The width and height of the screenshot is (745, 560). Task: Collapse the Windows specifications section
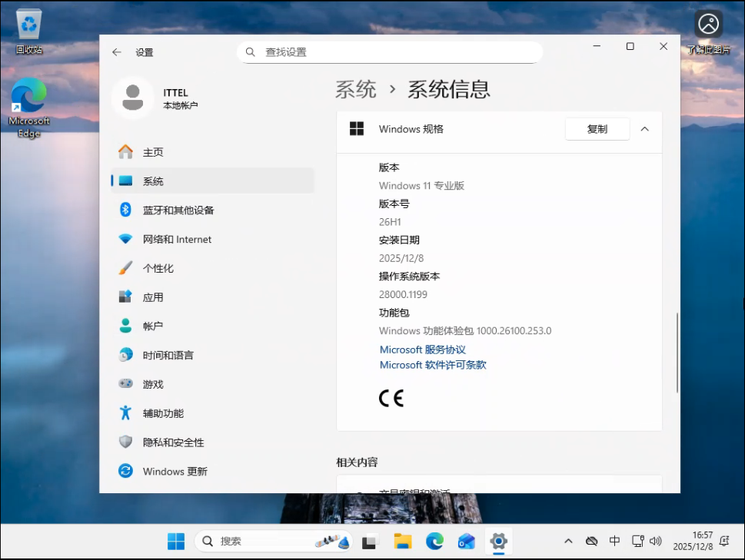click(x=645, y=129)
